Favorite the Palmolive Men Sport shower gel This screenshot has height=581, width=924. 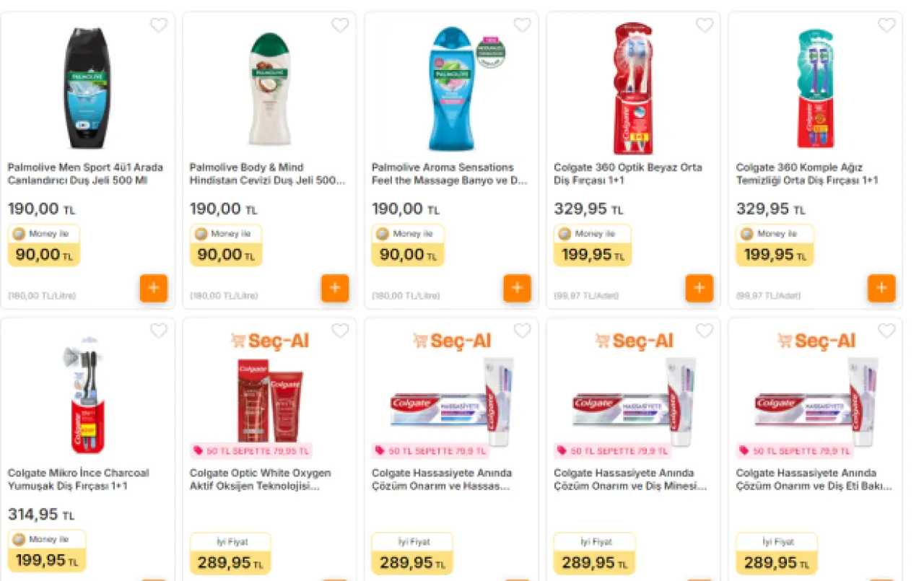158,25
